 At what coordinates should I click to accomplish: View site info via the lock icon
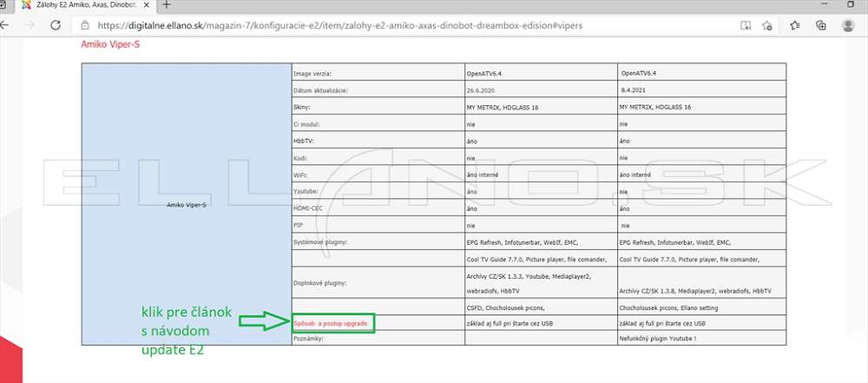[85, 25]
